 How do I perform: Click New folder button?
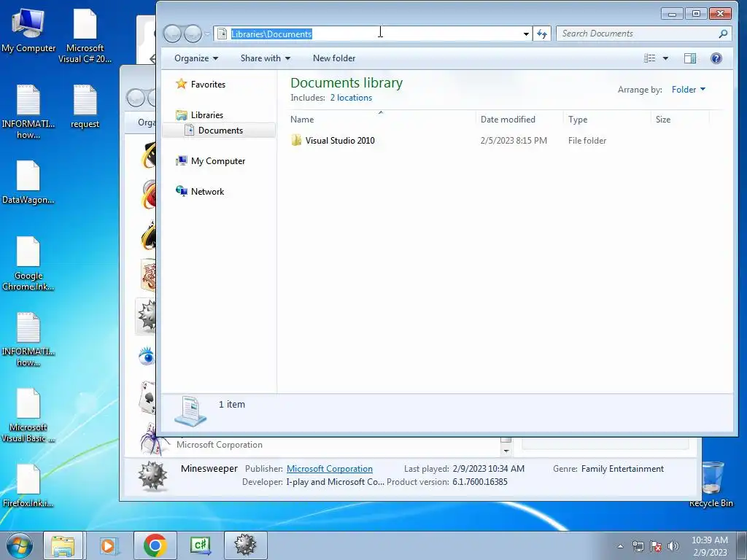coord(334,58)
